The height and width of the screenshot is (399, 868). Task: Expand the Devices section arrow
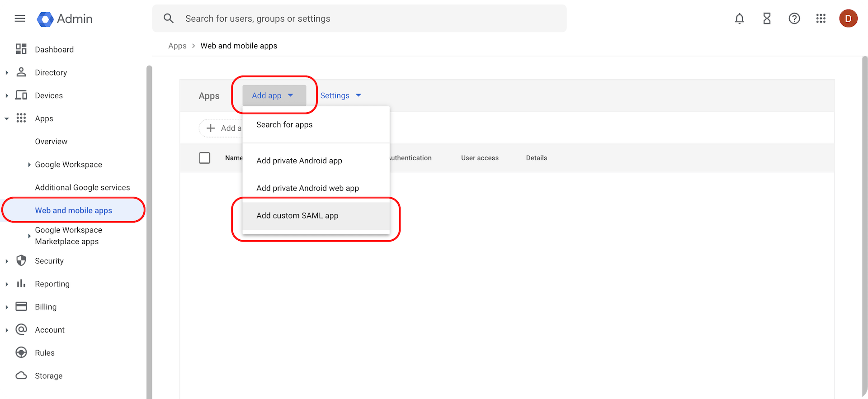point(7,95)
